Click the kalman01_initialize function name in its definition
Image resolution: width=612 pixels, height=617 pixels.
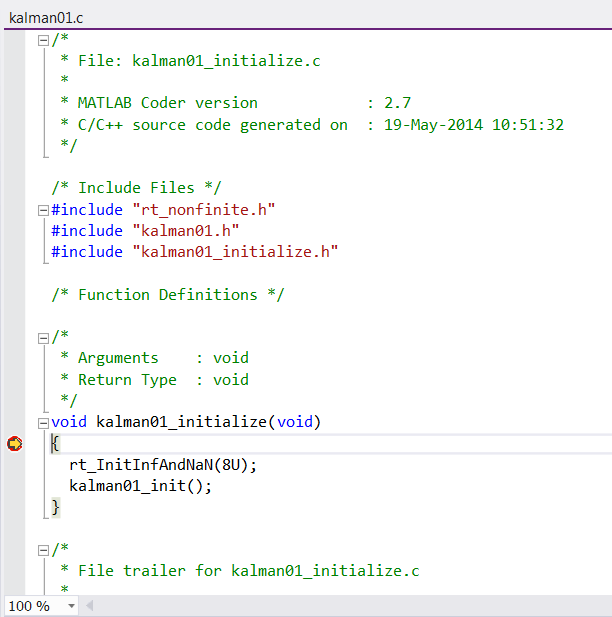pos(182,422)
